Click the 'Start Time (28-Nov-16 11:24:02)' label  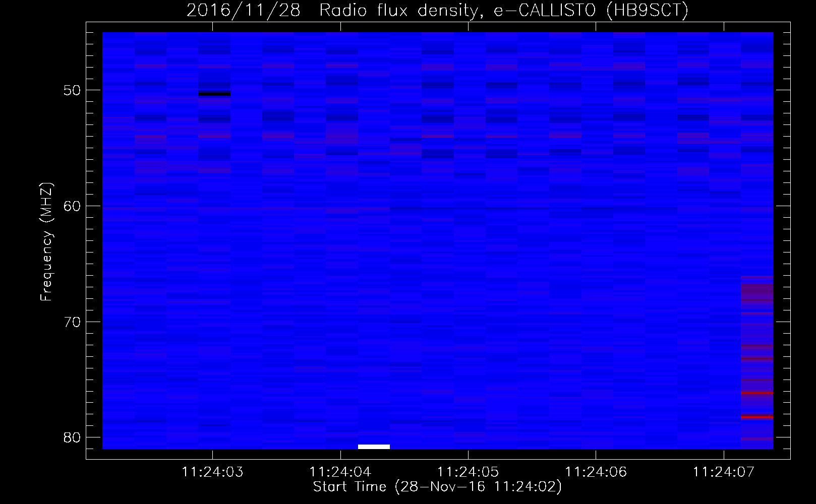(x=437, y=487)
